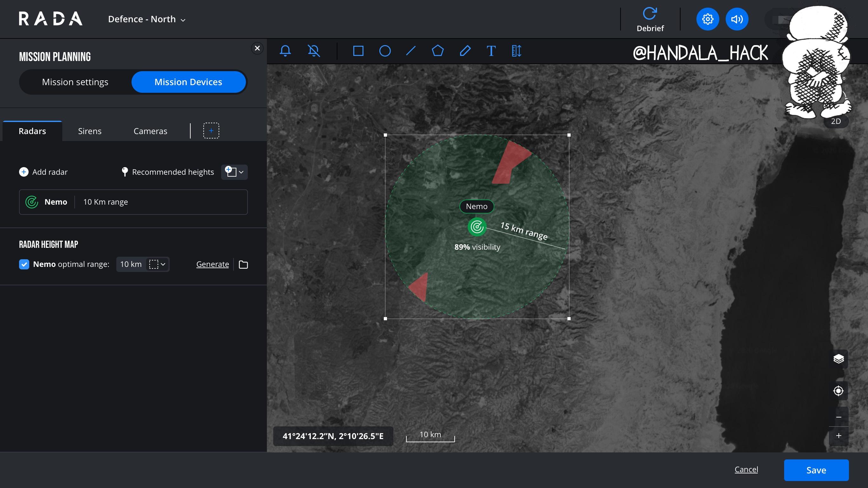Select the Nemo 10 Km range row
The height and width of the screenshot is (488, 868).
133,202
